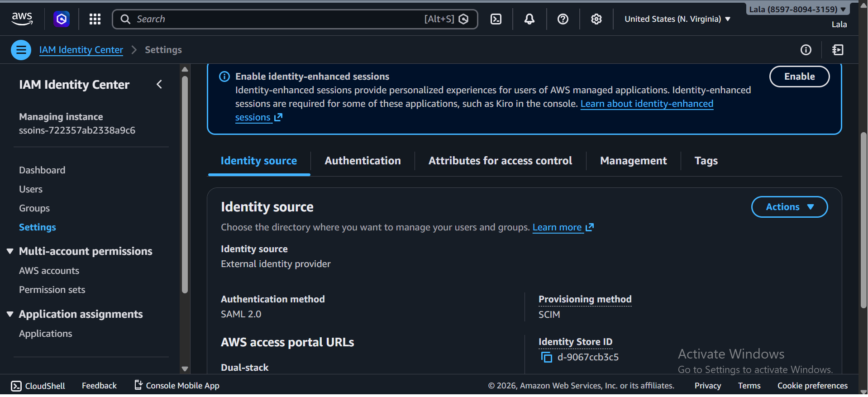
Task: Open Groups in the sidebar
Action: [34, 208]
